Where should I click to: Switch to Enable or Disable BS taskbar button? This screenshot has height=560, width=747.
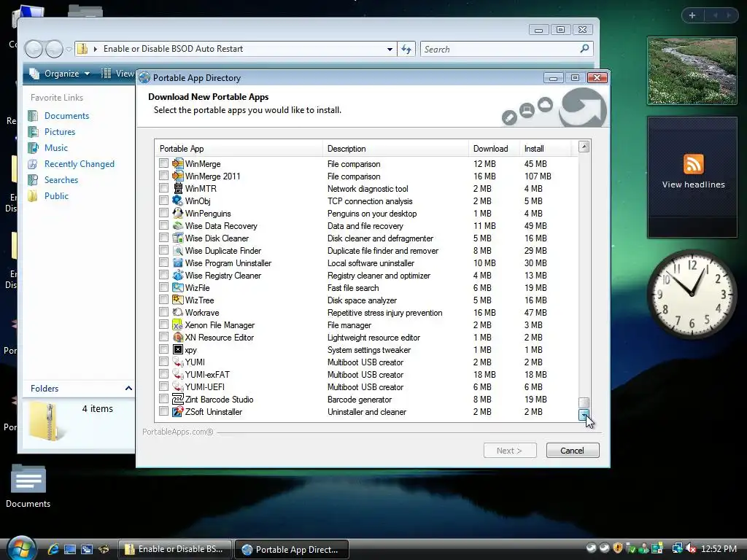click(x=174, y=549)
